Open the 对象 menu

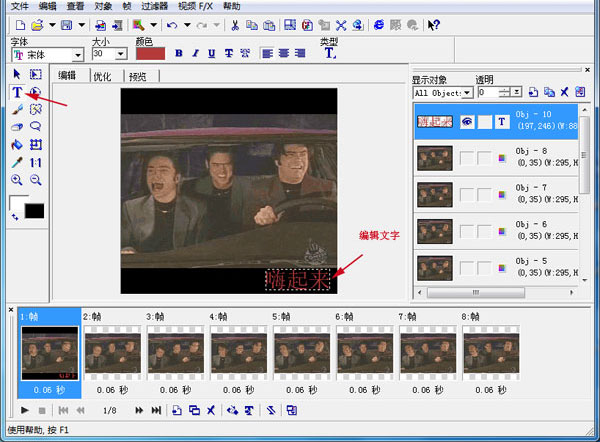(103, 6)
